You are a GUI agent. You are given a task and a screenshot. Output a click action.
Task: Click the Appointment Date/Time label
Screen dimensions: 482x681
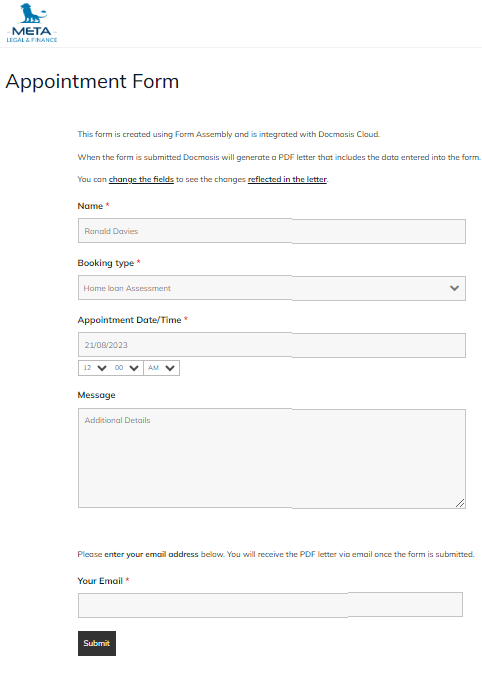[129, 320]
